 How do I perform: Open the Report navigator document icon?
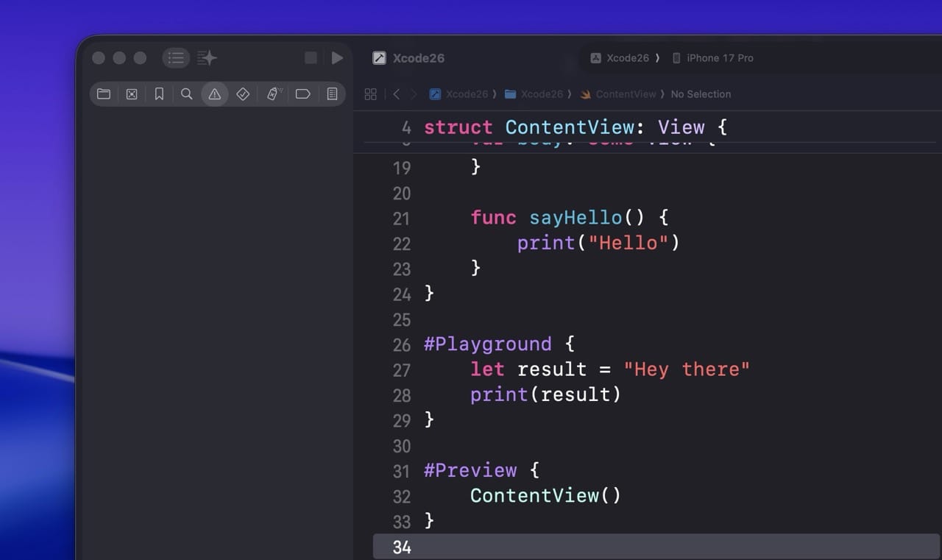coord(332,94)
